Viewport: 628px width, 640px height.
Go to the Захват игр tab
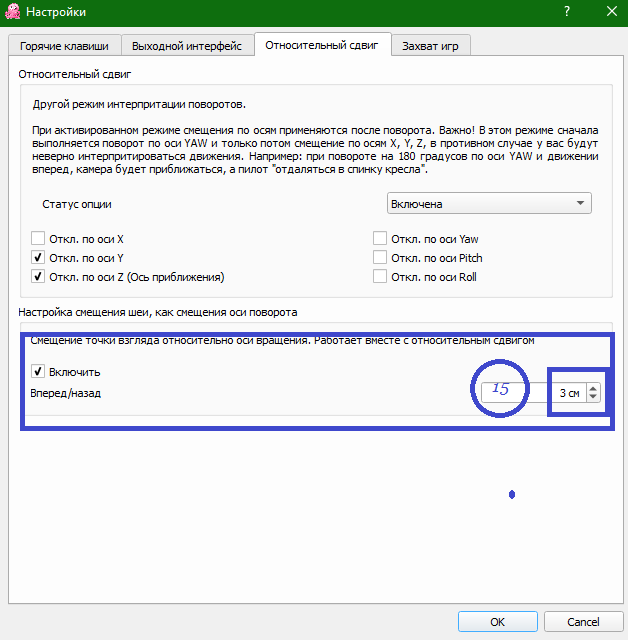click(x=431, y=46)
